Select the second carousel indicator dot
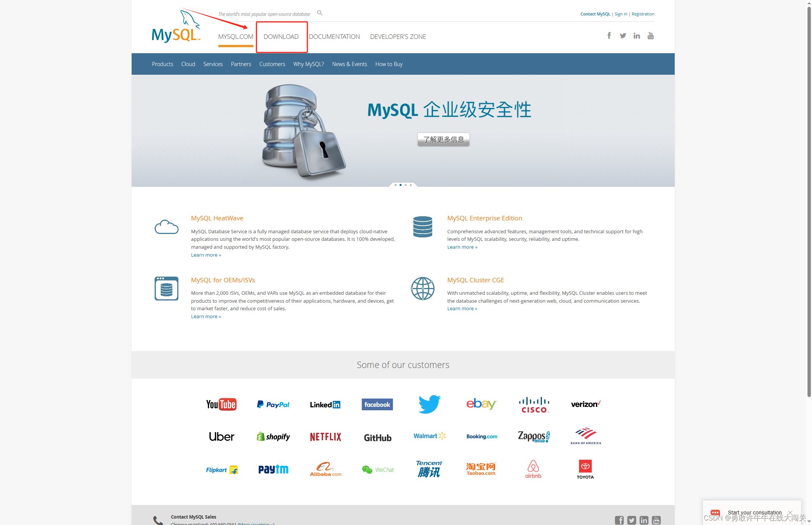 (x=401, y=185)
